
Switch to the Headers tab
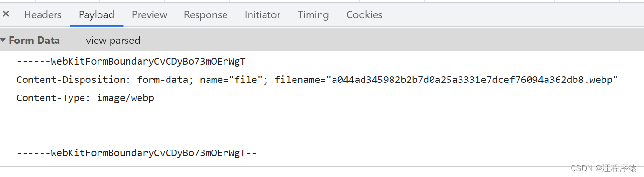tap(43, 15)
